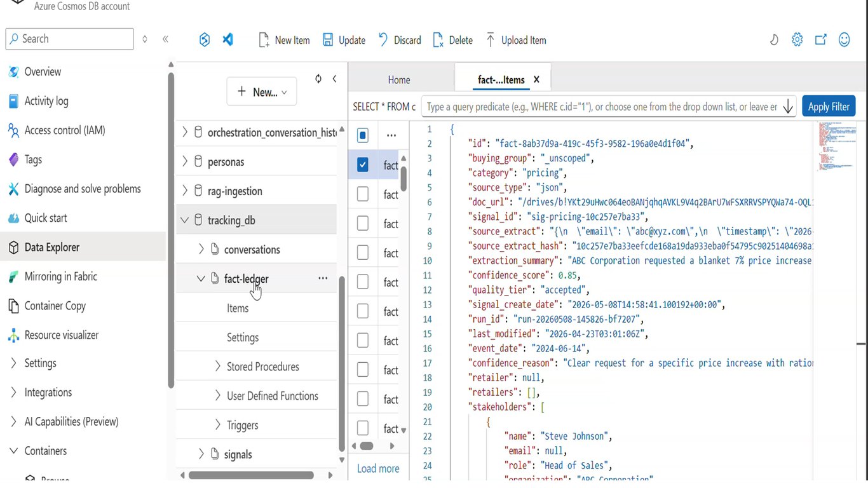Click the Discard changes icon
This screenshot has width=868, height=488.
[x=383, y=40]
